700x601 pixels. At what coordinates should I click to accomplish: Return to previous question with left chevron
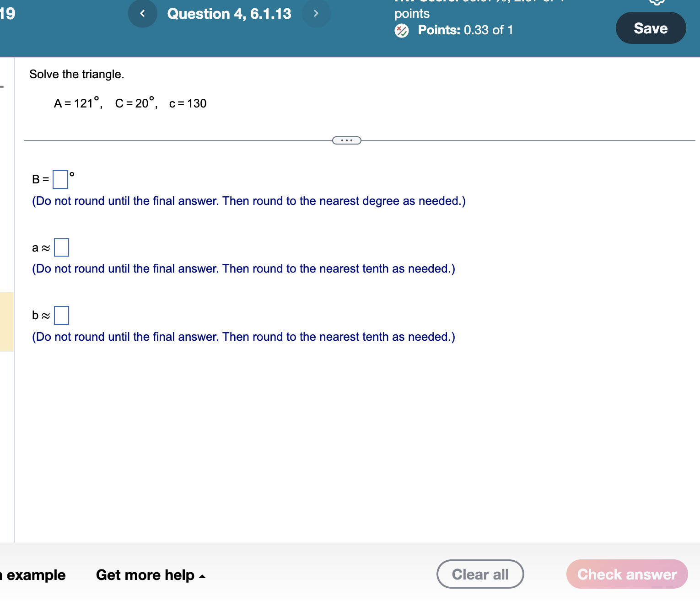(142, 13)
